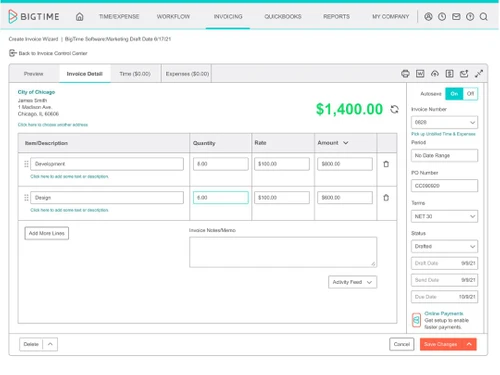Screen dimensions: 500x375
Task: Expand the Save Changes options arrow
Action: 469,344
